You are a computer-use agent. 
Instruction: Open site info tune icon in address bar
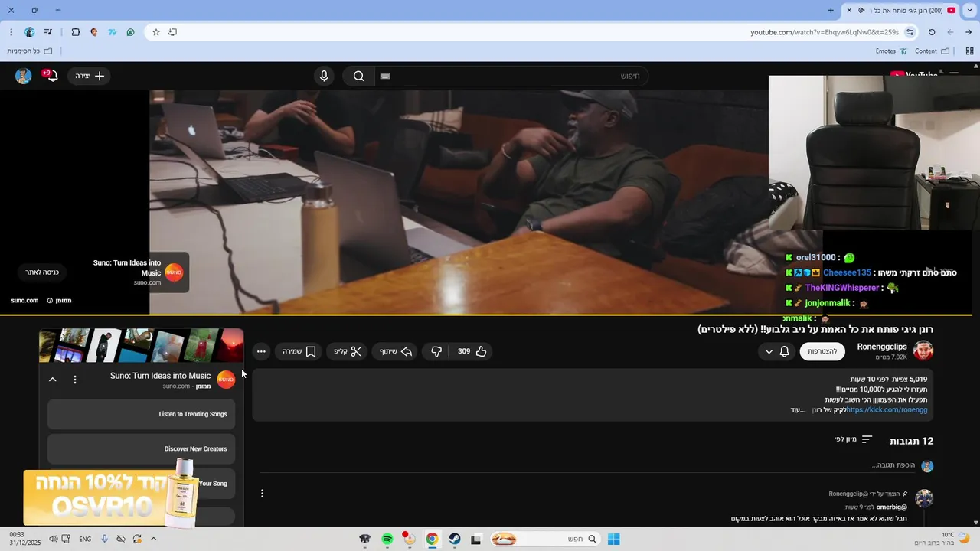[x=910, y=32]
